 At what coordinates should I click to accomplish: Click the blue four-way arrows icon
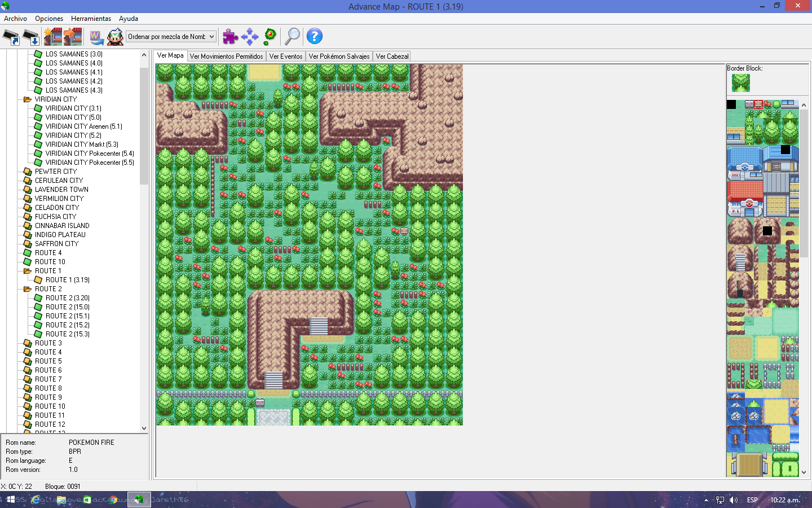tap(249, 37)
